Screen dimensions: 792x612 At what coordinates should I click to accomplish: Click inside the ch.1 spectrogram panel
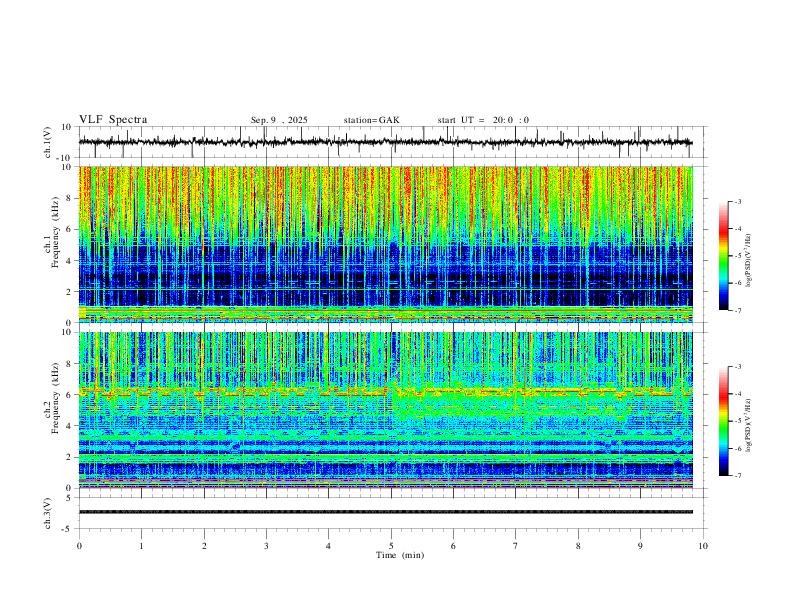[385, 244]
